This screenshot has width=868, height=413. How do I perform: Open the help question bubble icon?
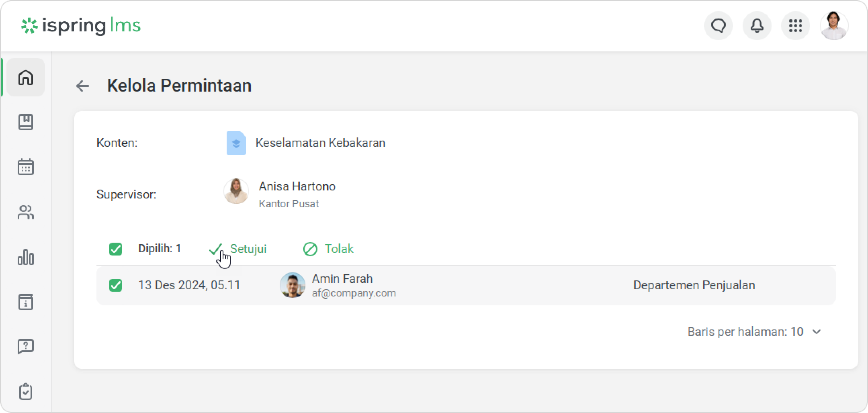tap(26, 346)
